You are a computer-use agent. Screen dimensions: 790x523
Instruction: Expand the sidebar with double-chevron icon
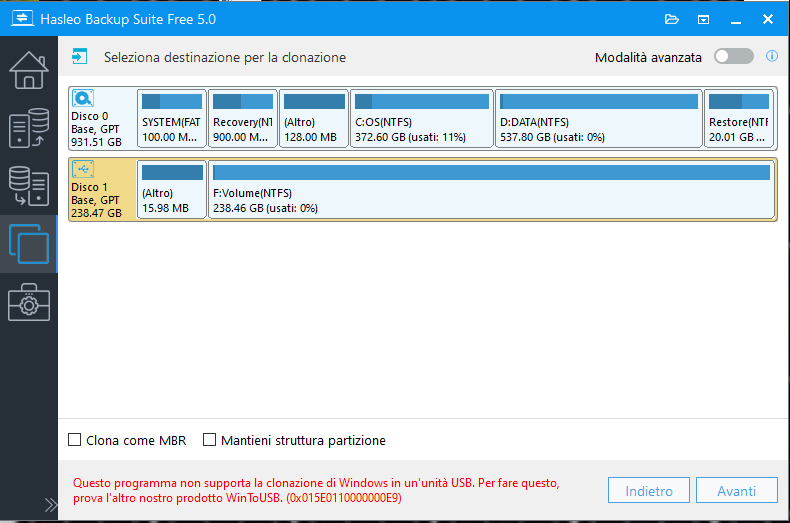pyautogui.click(x=50, y=504)
